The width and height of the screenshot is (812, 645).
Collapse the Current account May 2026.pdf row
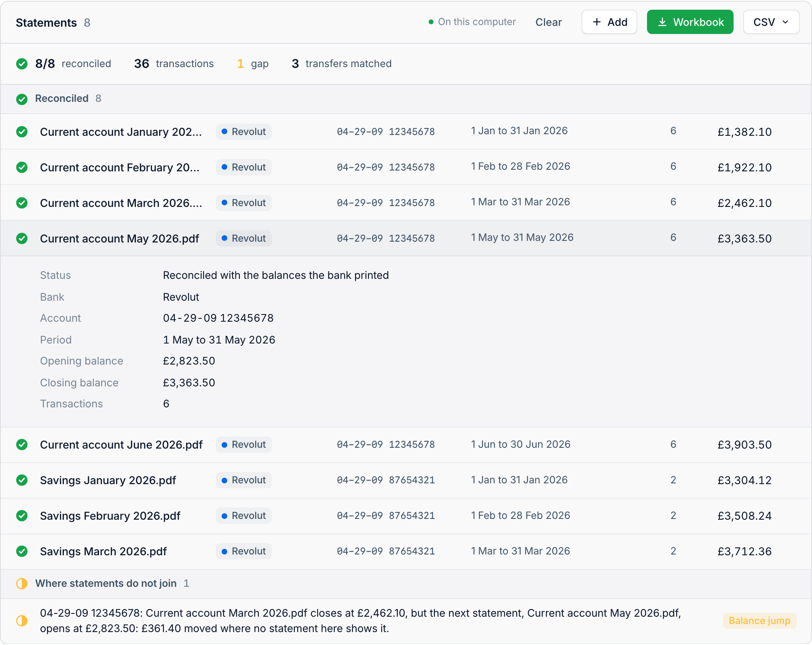click(406, 238)
